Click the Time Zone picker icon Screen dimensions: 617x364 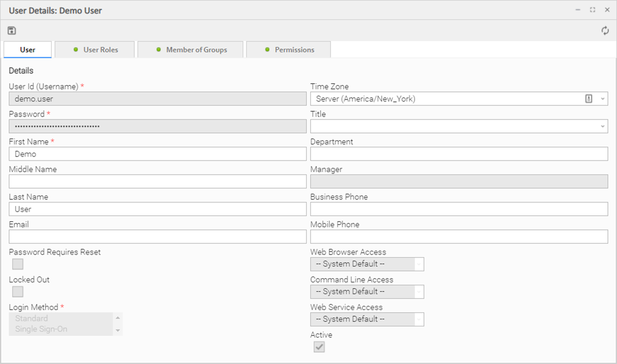[x=589, y=99]
